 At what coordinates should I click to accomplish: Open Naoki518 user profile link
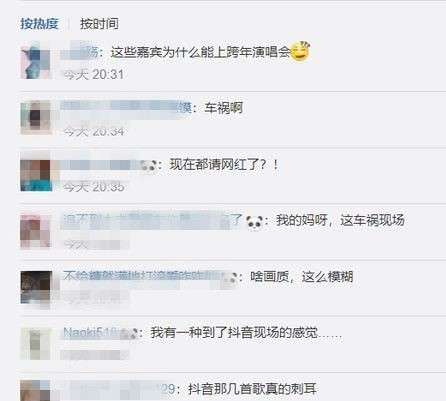pyautogui.click(x=91, y=333)
